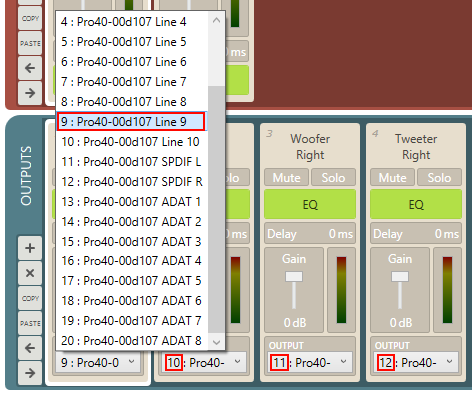Click the upper panel left arrow icon
472x395 pixels.
tap(30, 68)
